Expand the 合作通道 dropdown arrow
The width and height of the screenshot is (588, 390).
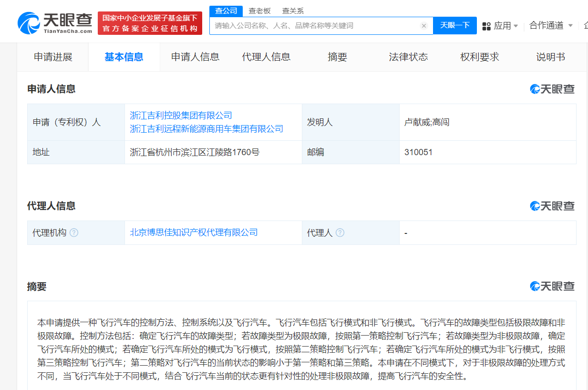(571, 27)
